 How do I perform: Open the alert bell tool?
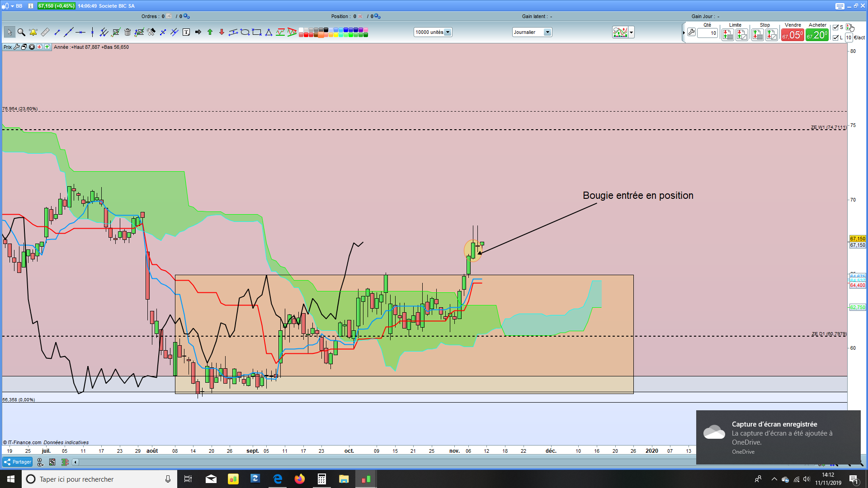point(33,32)
